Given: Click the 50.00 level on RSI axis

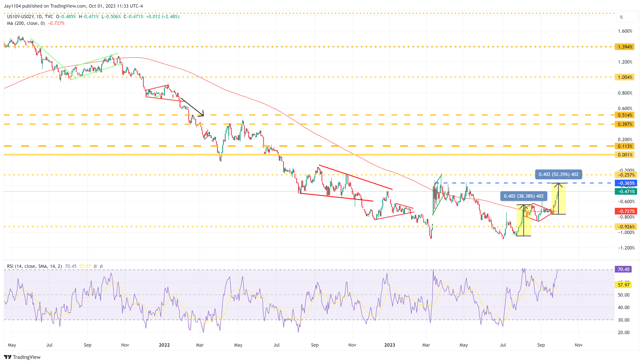Looking at the screenshot, I should click(623, 295).
